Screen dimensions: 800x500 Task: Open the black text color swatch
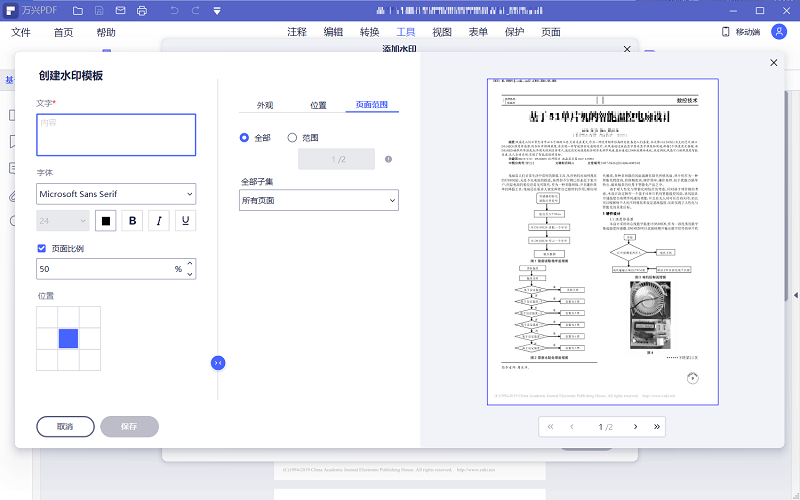106,220
